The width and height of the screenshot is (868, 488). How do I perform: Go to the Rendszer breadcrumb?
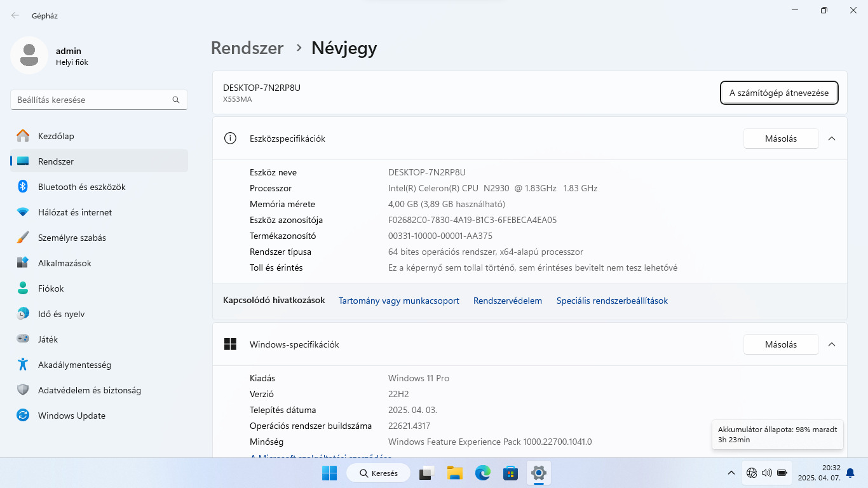tap(247, 48)
